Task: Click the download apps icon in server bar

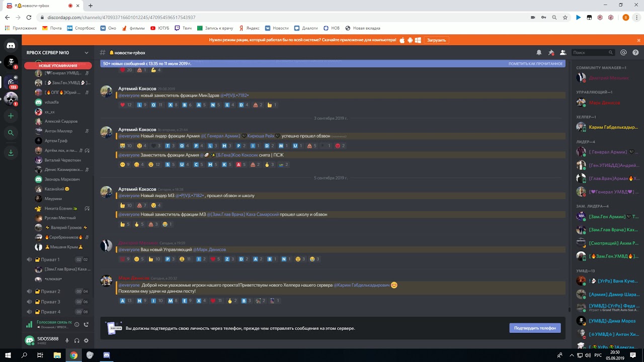Action: coord(11,152)
